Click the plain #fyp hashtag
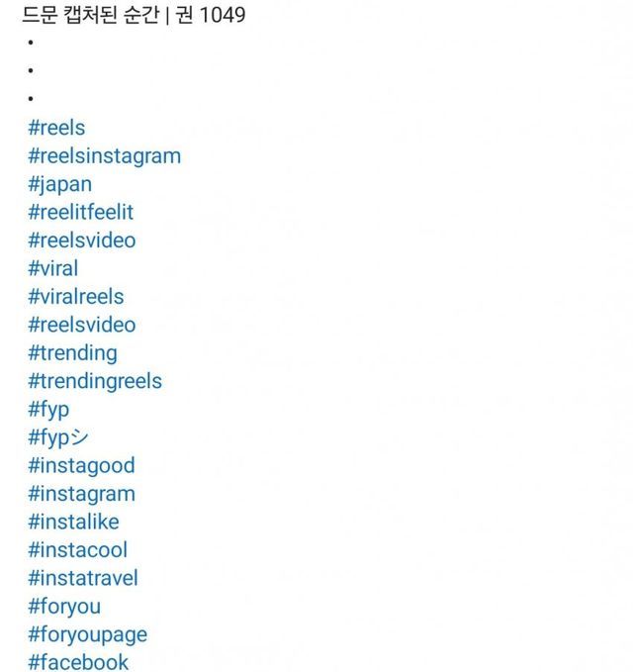 pos(48,410)
